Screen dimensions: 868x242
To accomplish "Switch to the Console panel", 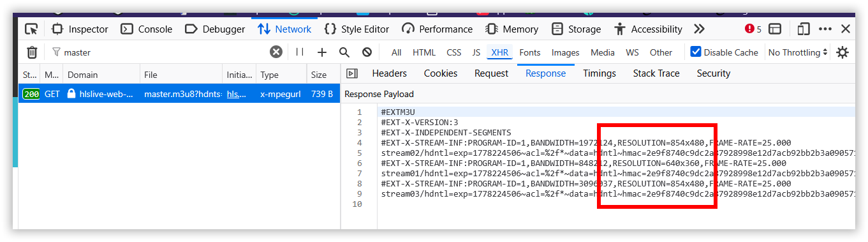I will (147, 29).
